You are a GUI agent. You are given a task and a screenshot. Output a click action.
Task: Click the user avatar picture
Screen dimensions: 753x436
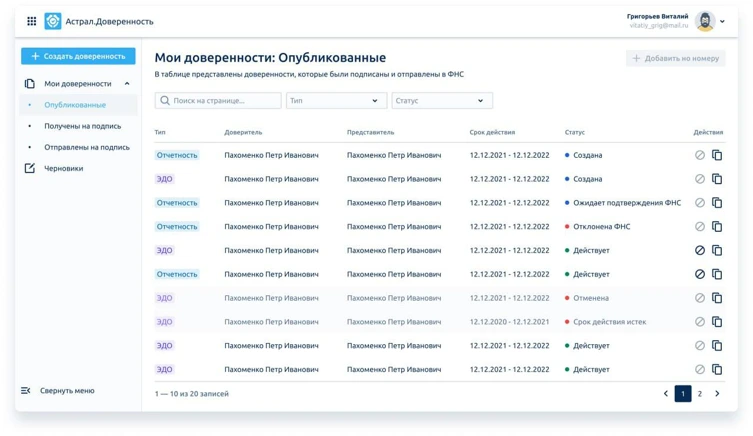(705, 21)
